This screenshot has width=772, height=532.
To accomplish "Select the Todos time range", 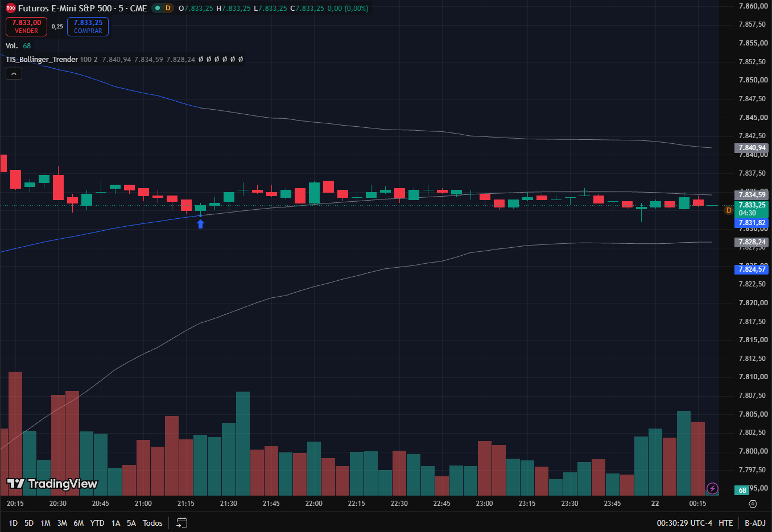I will [x=152, y=523].
